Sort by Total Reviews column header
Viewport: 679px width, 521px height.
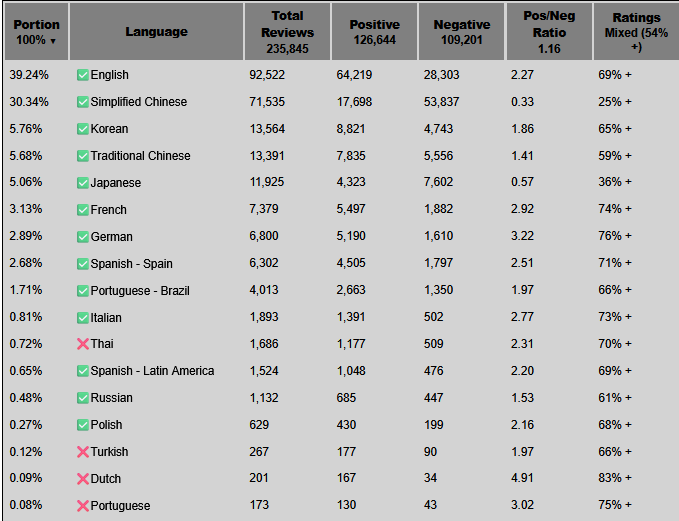coord(288,32)
